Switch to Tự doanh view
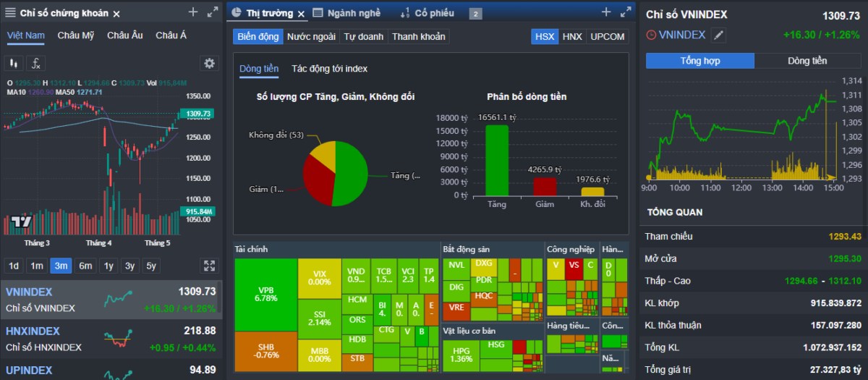The height and width of the screenshot is (380, 868). pos(364,36)
